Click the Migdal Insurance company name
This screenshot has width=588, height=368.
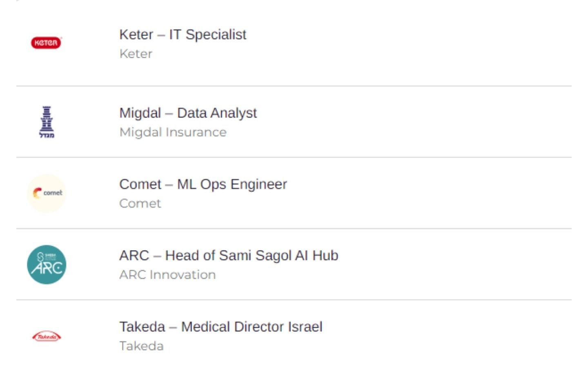[x=173, y=132]
